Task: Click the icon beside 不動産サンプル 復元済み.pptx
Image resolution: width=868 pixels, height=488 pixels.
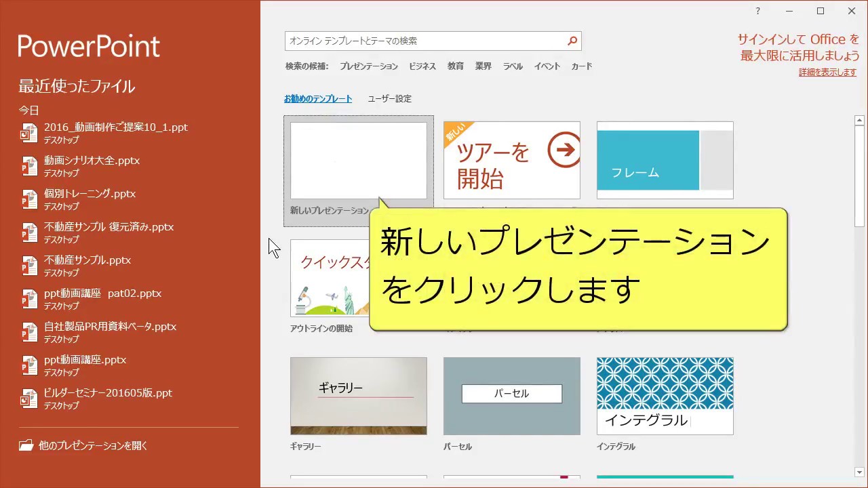Action: [28, 232]
